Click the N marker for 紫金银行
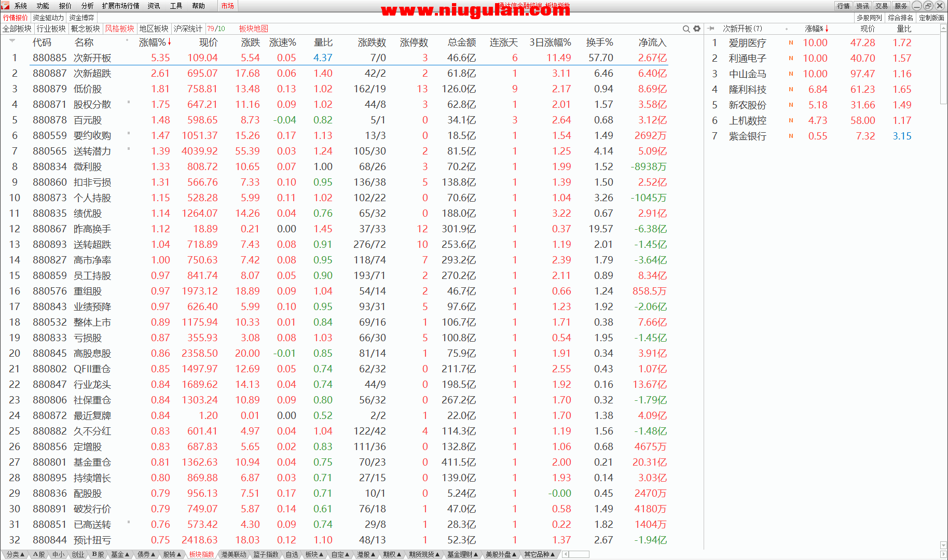Screen dimensions: 948x560 pos(791,136)
